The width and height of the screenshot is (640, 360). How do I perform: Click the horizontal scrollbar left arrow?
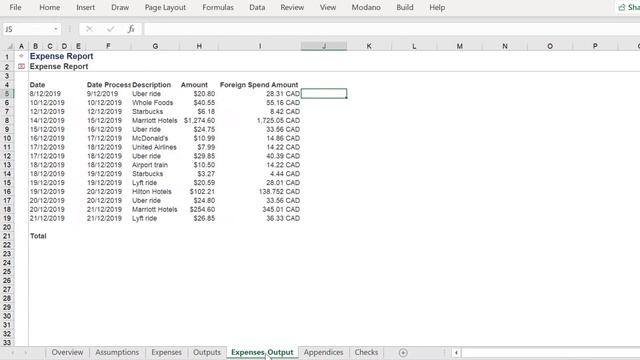click(x=456, y=353)
